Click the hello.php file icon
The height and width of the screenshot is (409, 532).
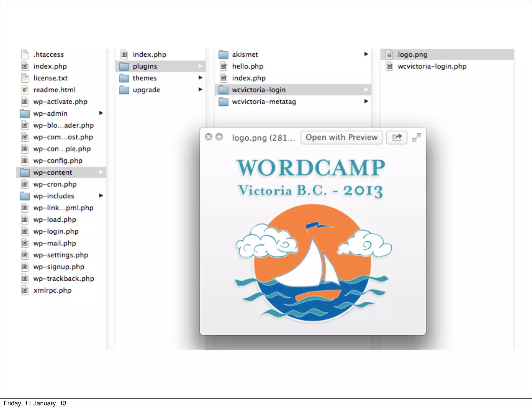(x=223, y=66)
